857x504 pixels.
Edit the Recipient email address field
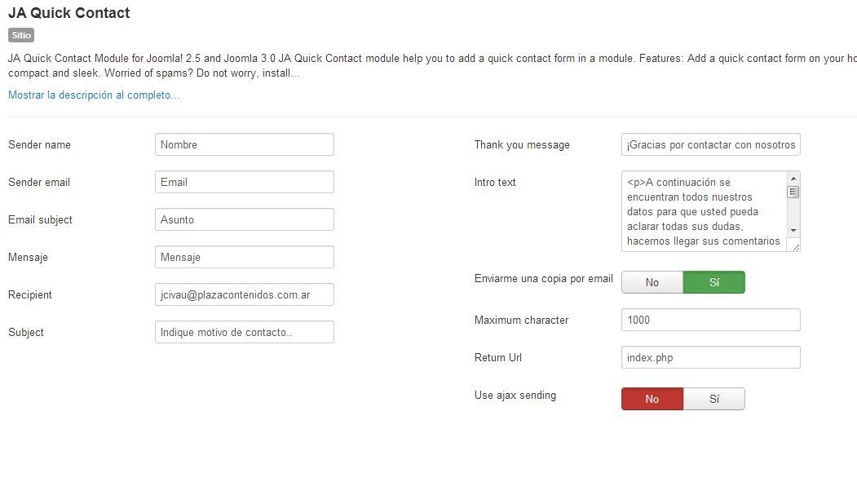[x=245, y=294]
